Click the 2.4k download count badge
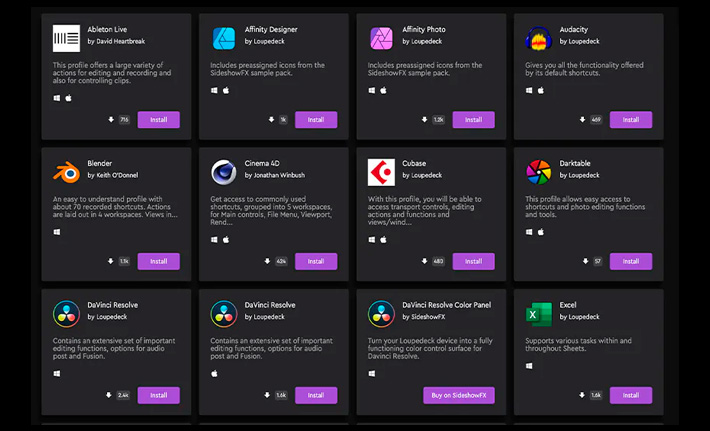Viewport: 710px width, 431px height. 123,395
